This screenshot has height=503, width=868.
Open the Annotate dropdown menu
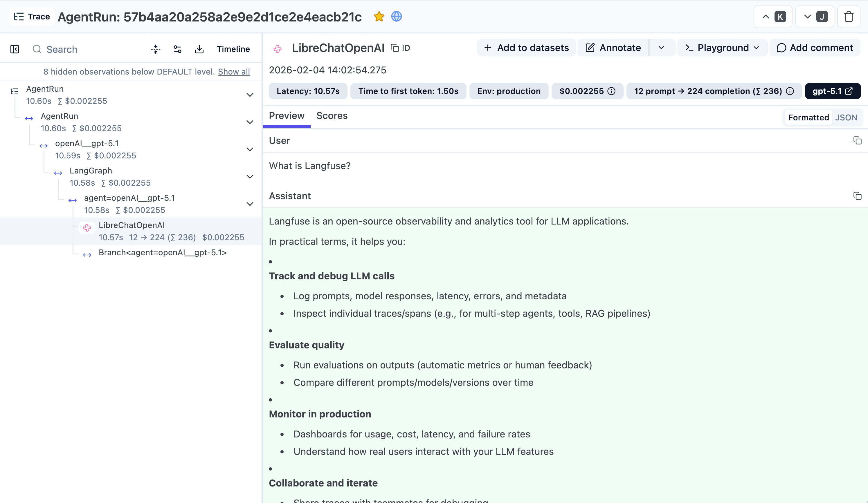pos(661,48)
